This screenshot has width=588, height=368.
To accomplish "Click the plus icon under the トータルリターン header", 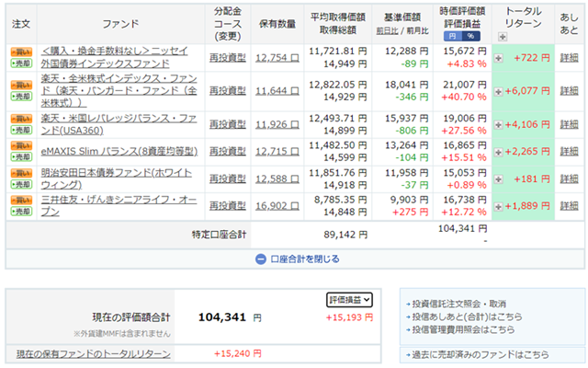I will click(502, 37).
